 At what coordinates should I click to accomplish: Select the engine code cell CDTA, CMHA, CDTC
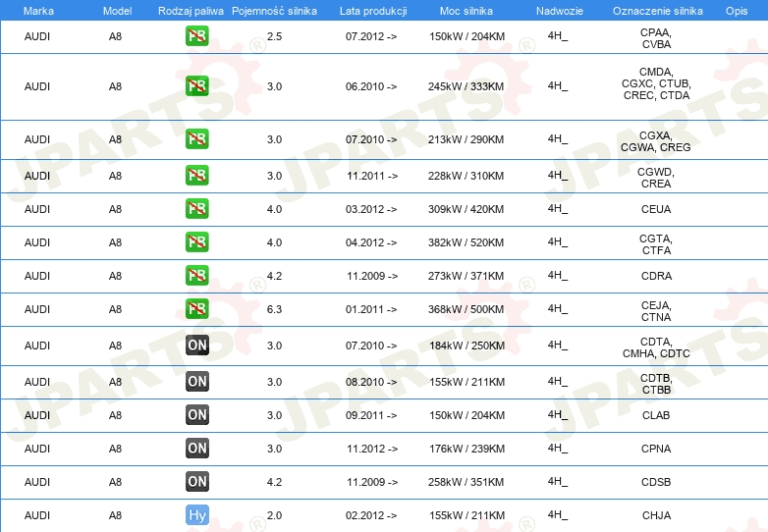(656, 347)
